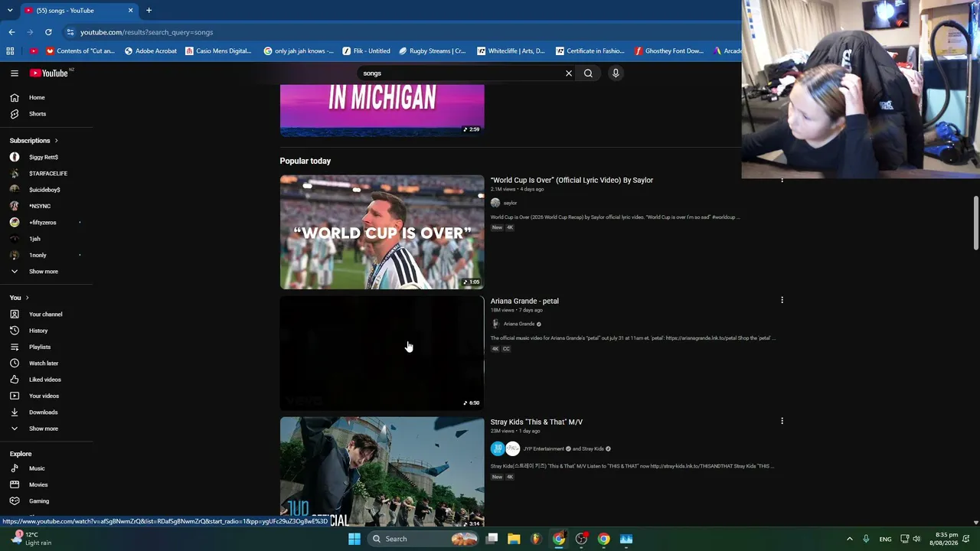Open the Rugby Streams bookmark
This screenshot has height=551, width=980.
coord(433,51)
